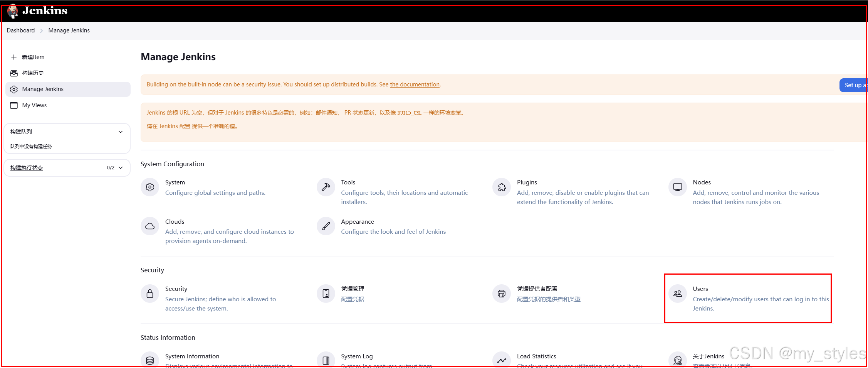The height and width of the screenshot is (368, 868).
Task: Click the Appearance paintbrush icon
Action: pos(326,226)
